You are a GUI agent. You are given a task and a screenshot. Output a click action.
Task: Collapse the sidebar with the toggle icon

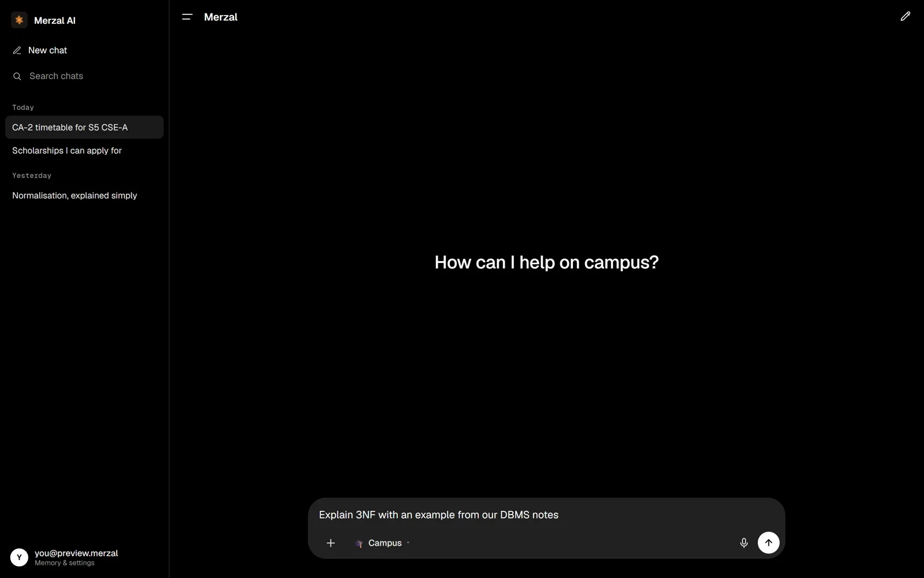(x=187, y=17)
